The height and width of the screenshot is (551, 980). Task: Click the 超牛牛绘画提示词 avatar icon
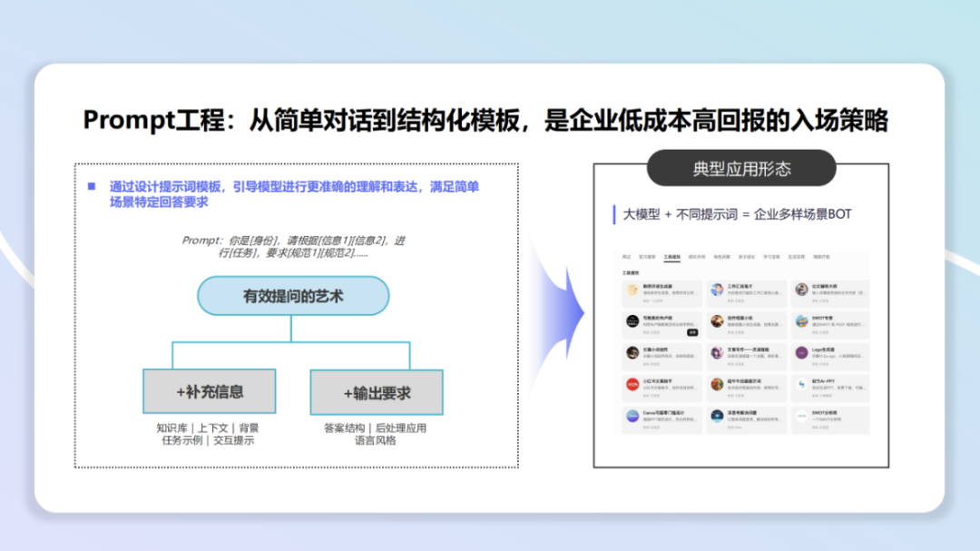717,385
